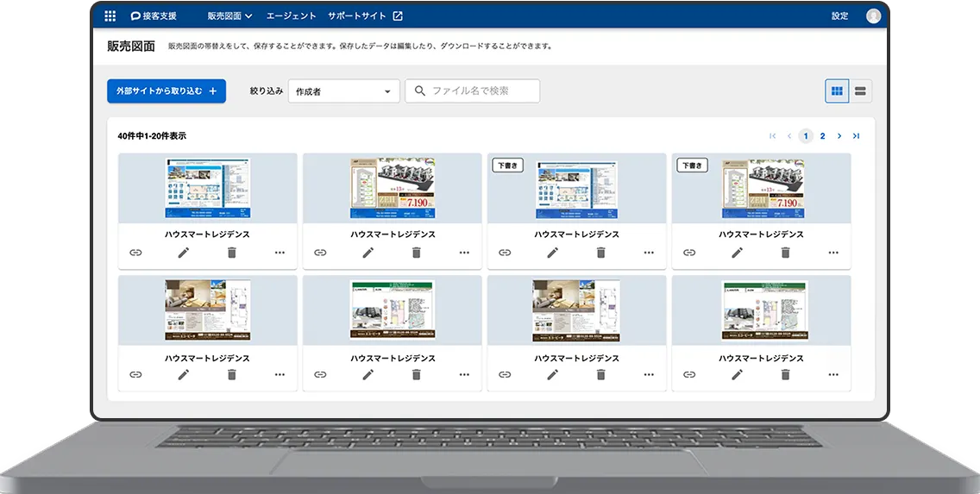This screenshot has width=980, height=494.
Task: Delete top-row first card via trash icon
Action: coord(232,253)
